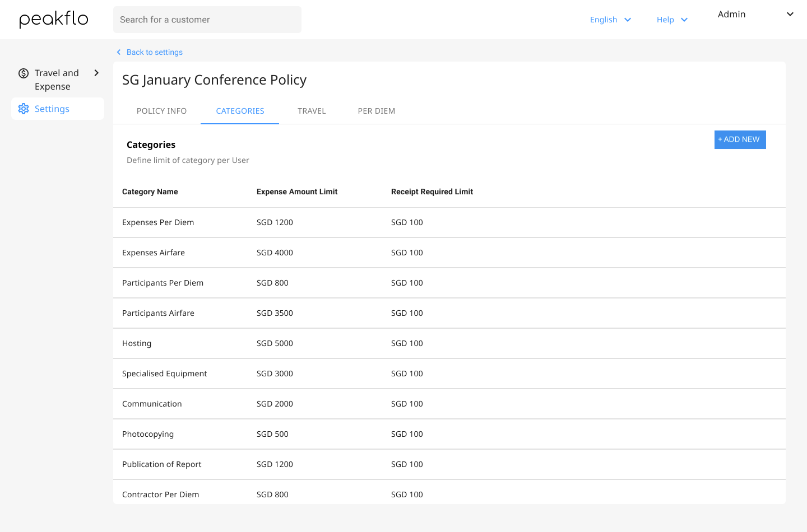Open Settings in the sidebar
Image resolution: width=807 pixels, height=532 pixels.
coord(58,109)
